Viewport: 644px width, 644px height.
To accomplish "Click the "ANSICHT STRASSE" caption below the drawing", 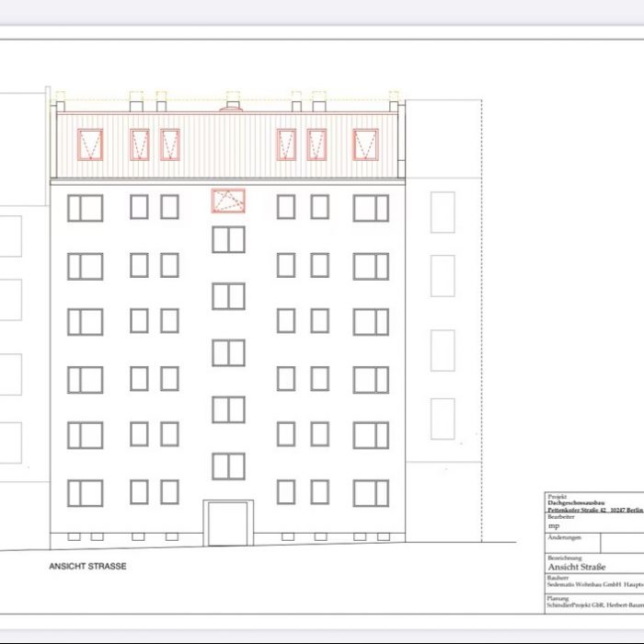I will [87, 566].
